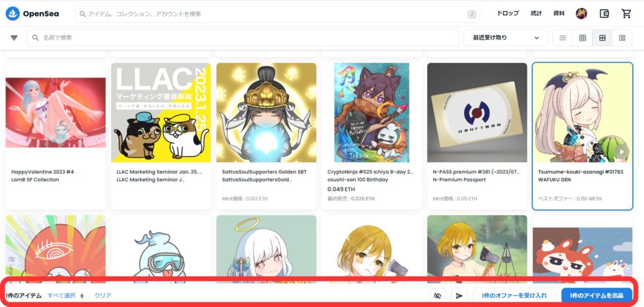The height and width of the screenshot is (307, 644).
Task: Focus the global search field
Action: click(277, 14)
